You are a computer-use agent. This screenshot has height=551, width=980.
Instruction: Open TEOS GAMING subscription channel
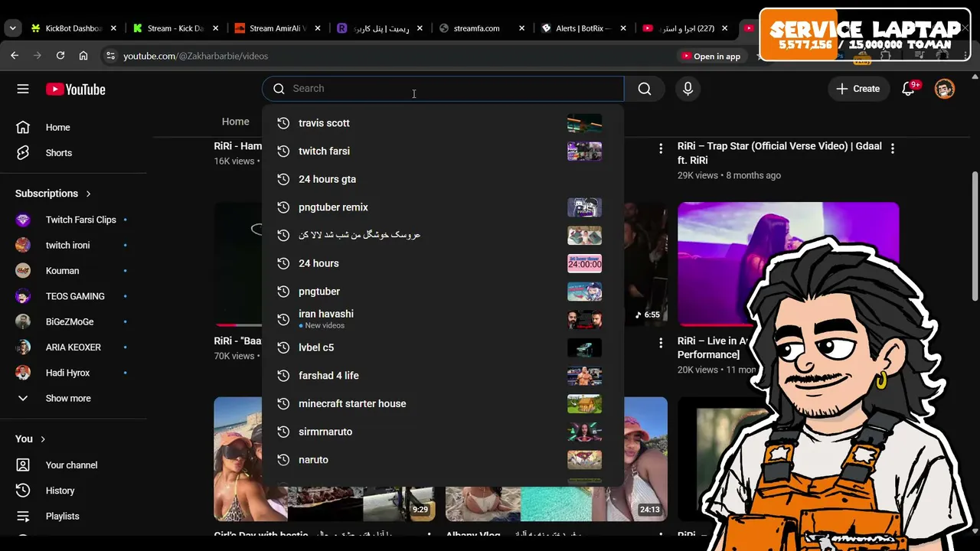pyautogui.click(x=73, y=296)
